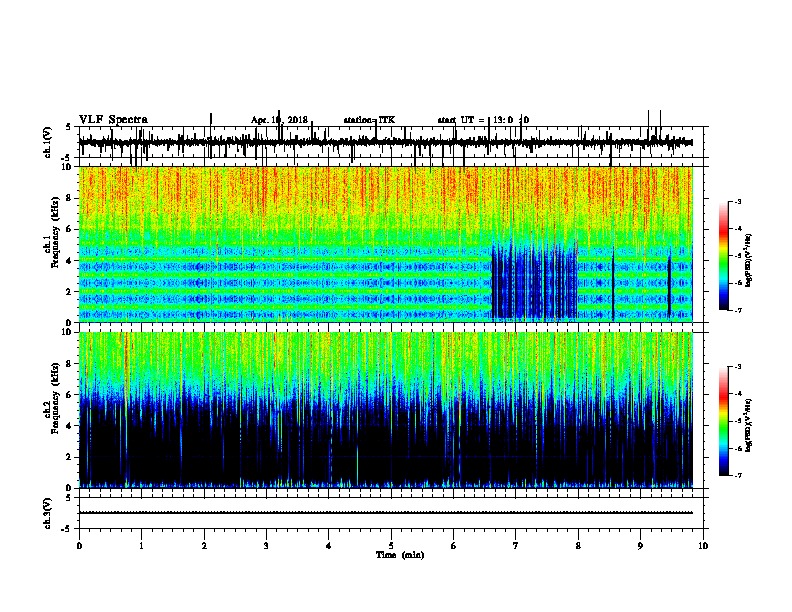Select the "8" kHz tick on ch.2 frequency axis
Viewport: 792px width, 612px height.
[x=70, y=364]
